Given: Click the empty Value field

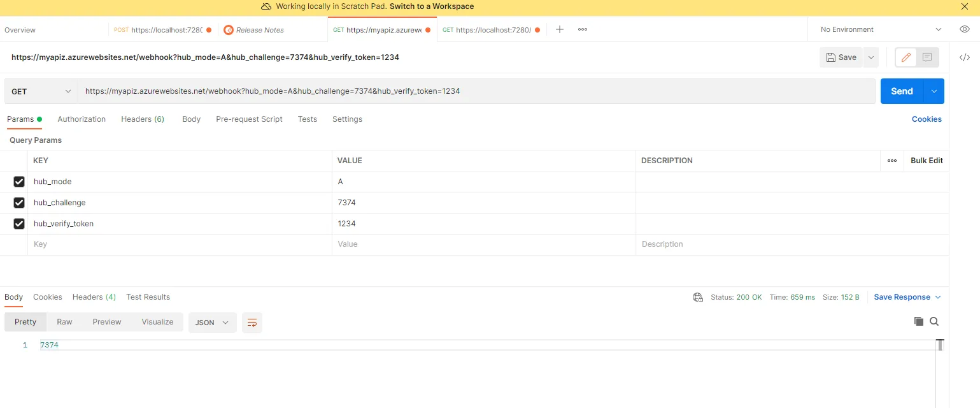Looking at the screenshot, I should [x=484, y=244].
